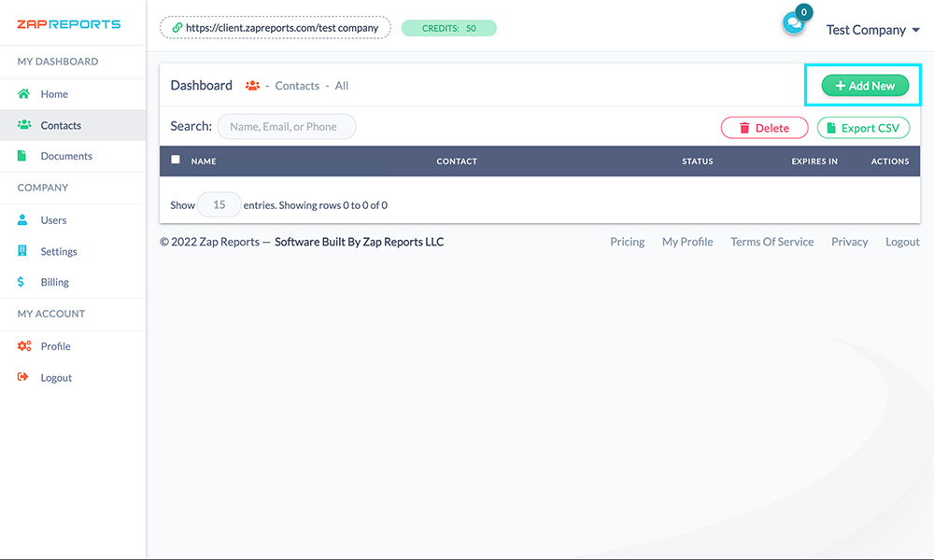Sort by NAME column header
This screenshot has height=560, width=934.
204,161
